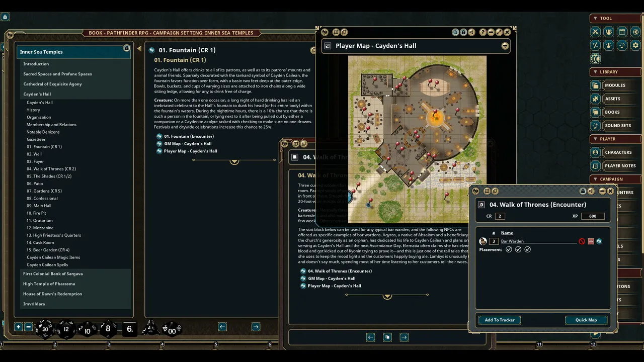Click the Bar Warden count field

pyautogui.click(x=494, y=241)
